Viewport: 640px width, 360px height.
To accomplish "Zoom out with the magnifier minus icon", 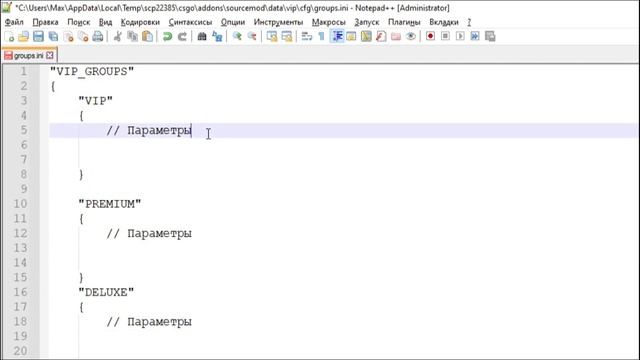I will point(252,37).
